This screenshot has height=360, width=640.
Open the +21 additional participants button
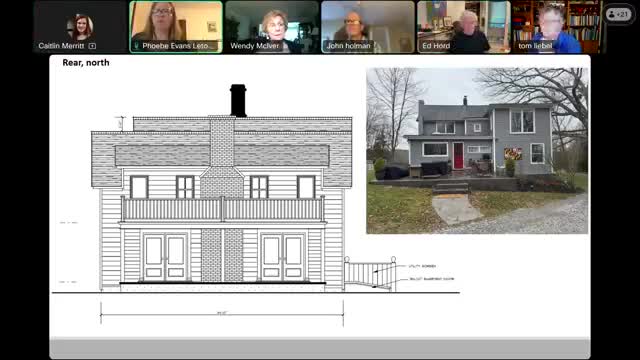coord(618,14)
